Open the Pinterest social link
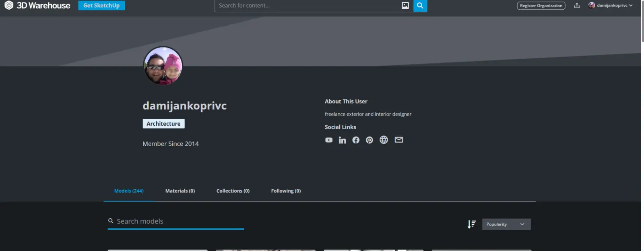644x251 pixels. coord(369,140)
